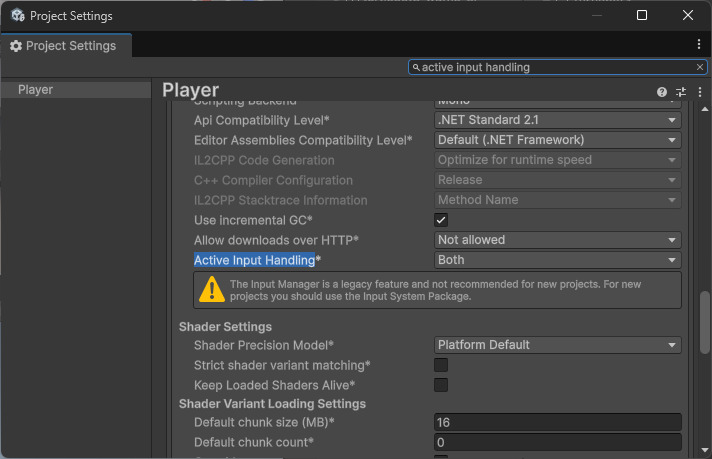This screenshot has height=459, width=712.
Task: Open the Project Settings tab kebab menu
Action: pos(699,45)
